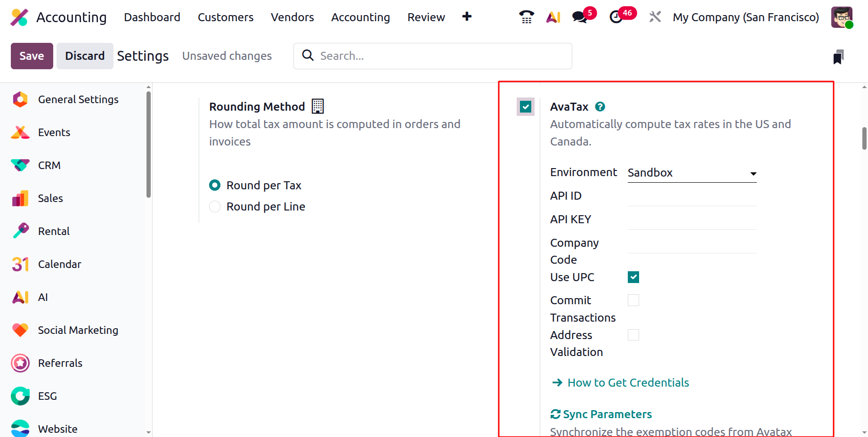Click the bookmark icon beside search bar
Screen dimensions: 868x437
(838, 57)
